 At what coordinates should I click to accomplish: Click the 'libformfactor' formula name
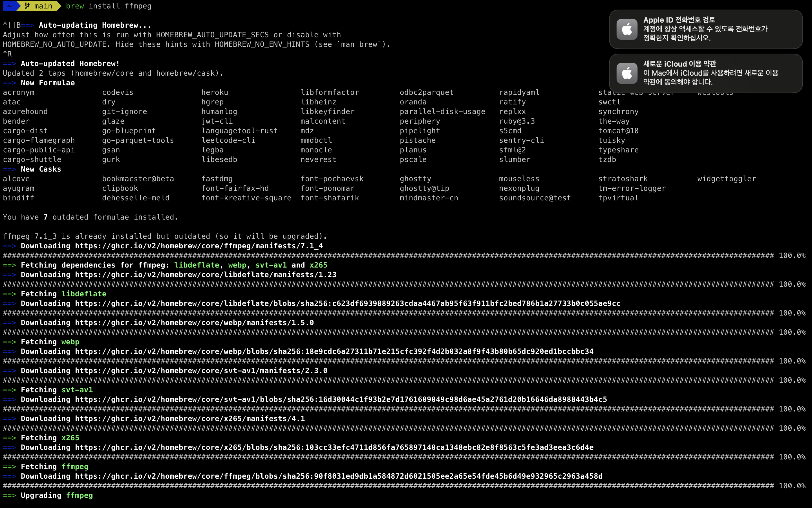[330, 92]
